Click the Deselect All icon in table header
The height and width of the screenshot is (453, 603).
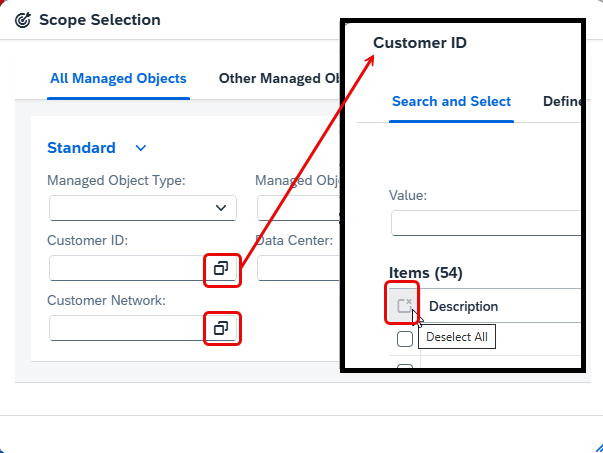point(404,306)
